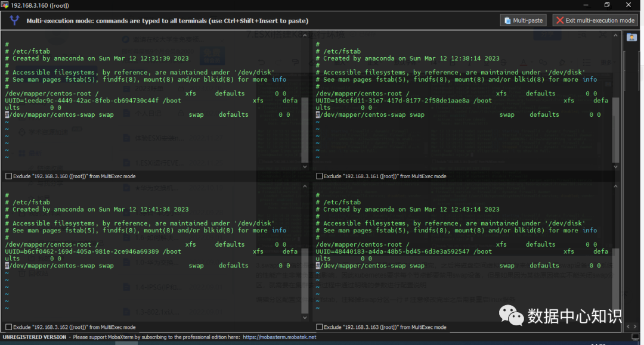The height and width of the screenshot is (345, 644).
Task: Click timestamp 'Sun Mar 12 12:38:14 2023'
Action: coord(454,58)
